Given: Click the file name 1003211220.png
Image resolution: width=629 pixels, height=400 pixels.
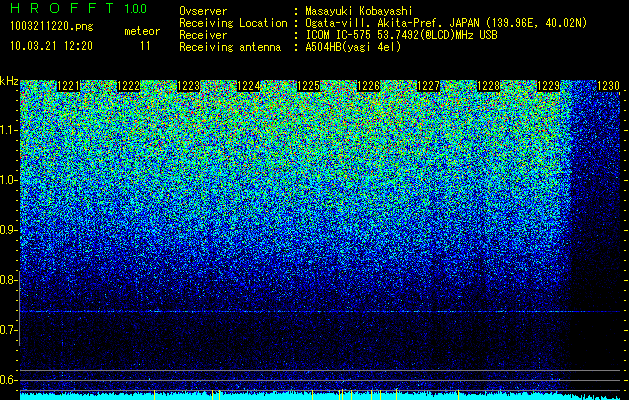Looking at the screenshot, I should point(52,26).
